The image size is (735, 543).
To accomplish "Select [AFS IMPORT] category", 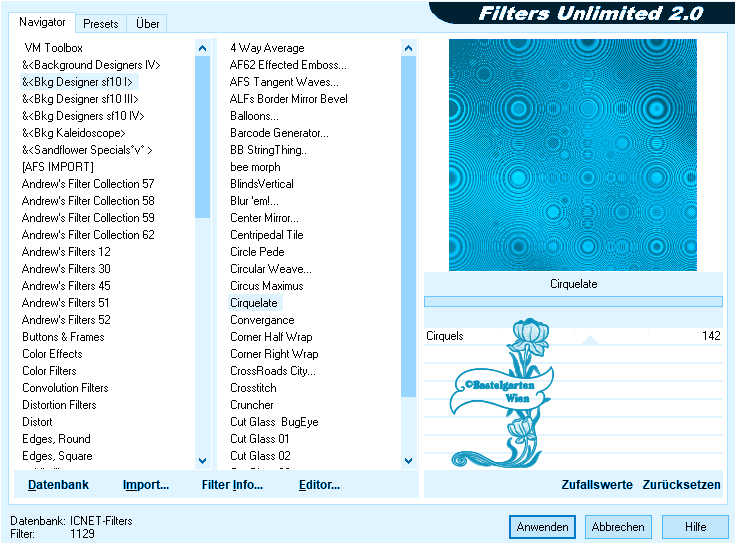I will point(58,167).
